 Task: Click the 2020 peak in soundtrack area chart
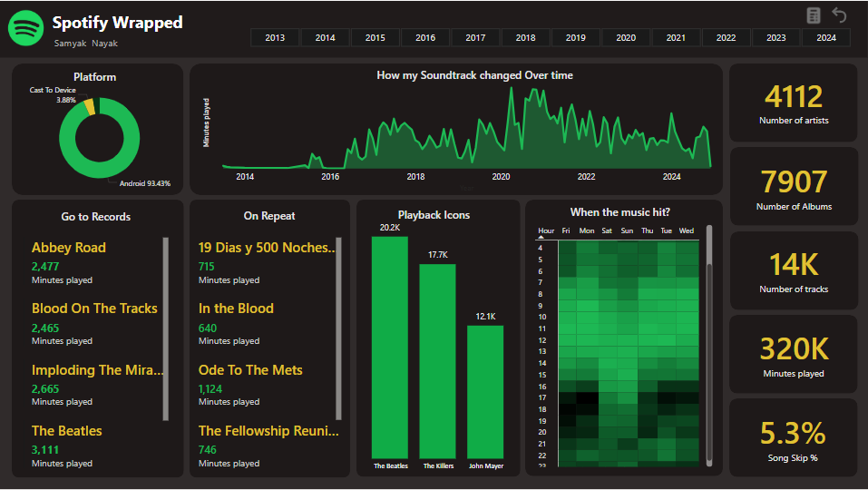[511, 89]
